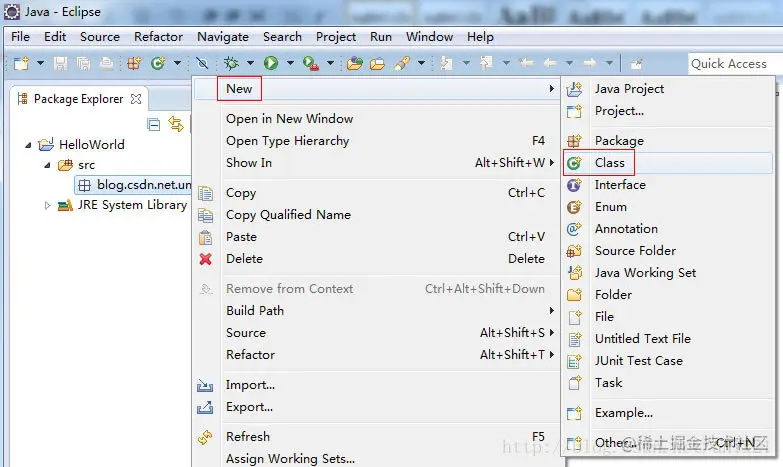Open New submenu in context menu
783x467 pixels.
click(377, 89)
